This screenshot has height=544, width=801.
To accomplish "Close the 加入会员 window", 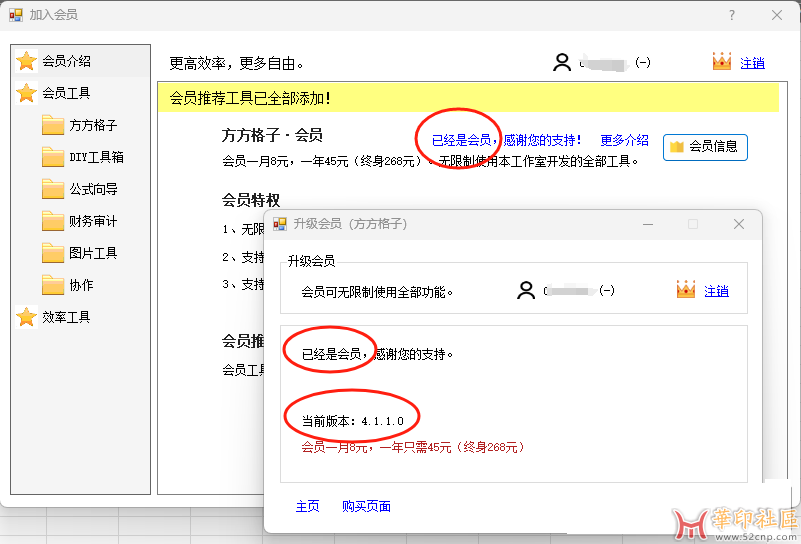I will point(777,15).
